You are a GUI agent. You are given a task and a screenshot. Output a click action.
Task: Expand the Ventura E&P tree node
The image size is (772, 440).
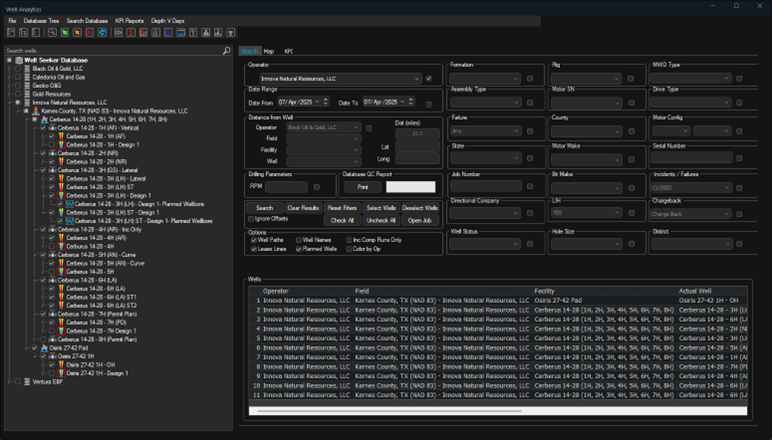(x=10, y=381)
